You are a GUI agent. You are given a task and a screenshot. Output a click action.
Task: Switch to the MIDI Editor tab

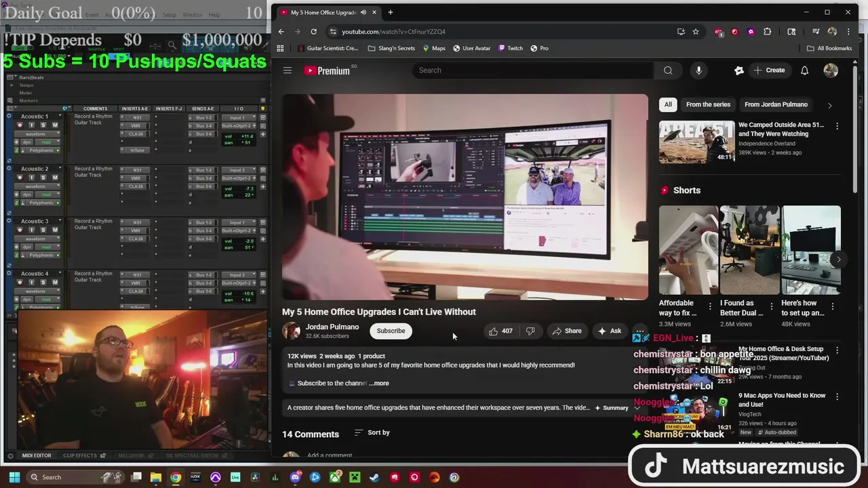[36, 455]
